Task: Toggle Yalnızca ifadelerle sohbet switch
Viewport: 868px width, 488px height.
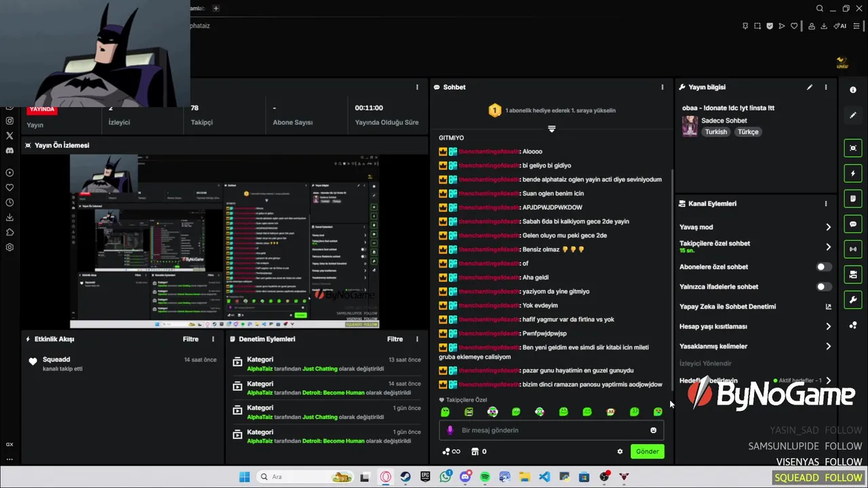Action: coord(824,287)
